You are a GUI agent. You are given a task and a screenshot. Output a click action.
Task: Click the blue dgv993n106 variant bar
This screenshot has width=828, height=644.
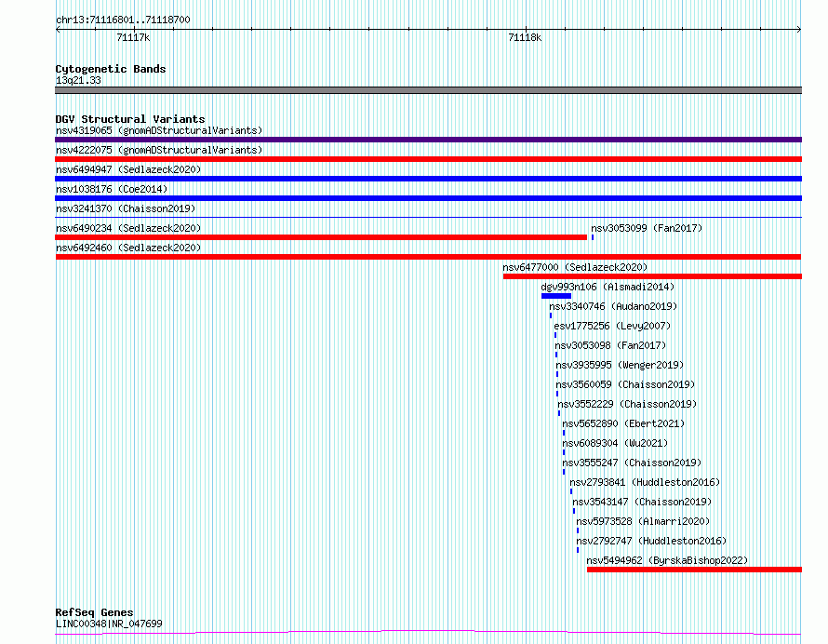coord(556,296)
